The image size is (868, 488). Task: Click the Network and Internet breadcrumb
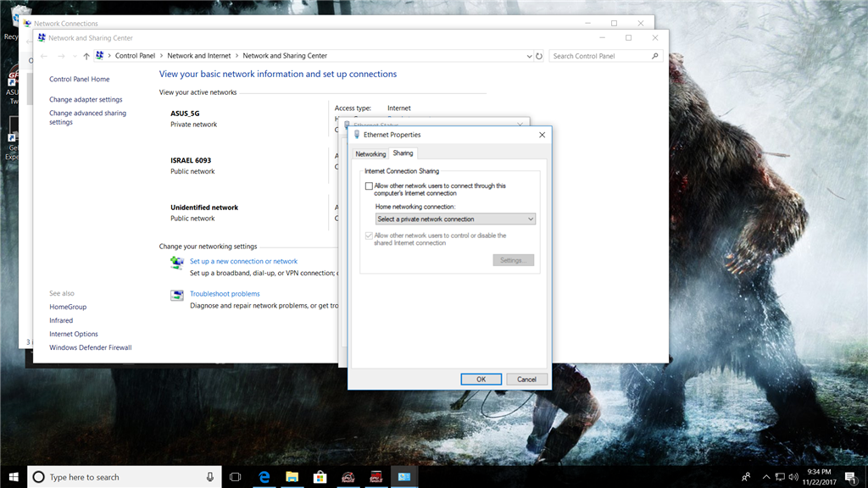[x=198, y=56]
